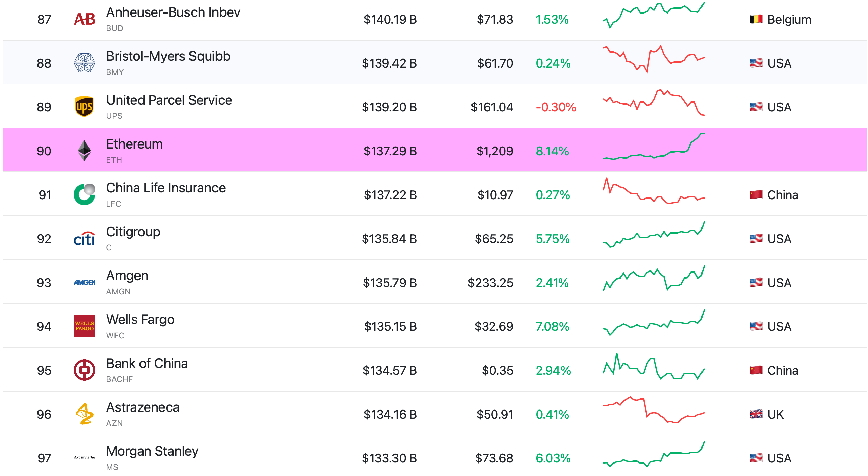Viewport: 868px width, 476px height.
Task: Click the Astrazeneca logo icon
Action: [x=84, y=414]
